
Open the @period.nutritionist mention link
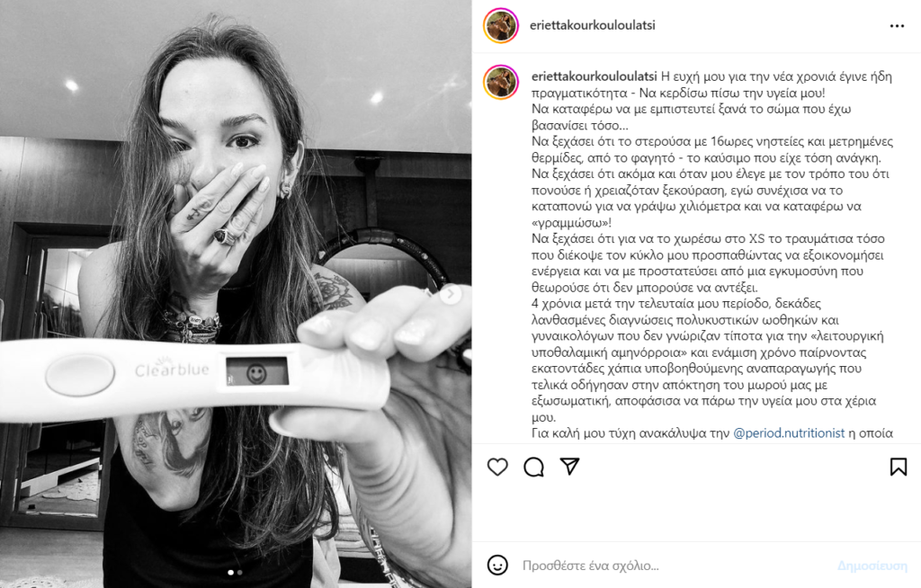pos(789,433)
